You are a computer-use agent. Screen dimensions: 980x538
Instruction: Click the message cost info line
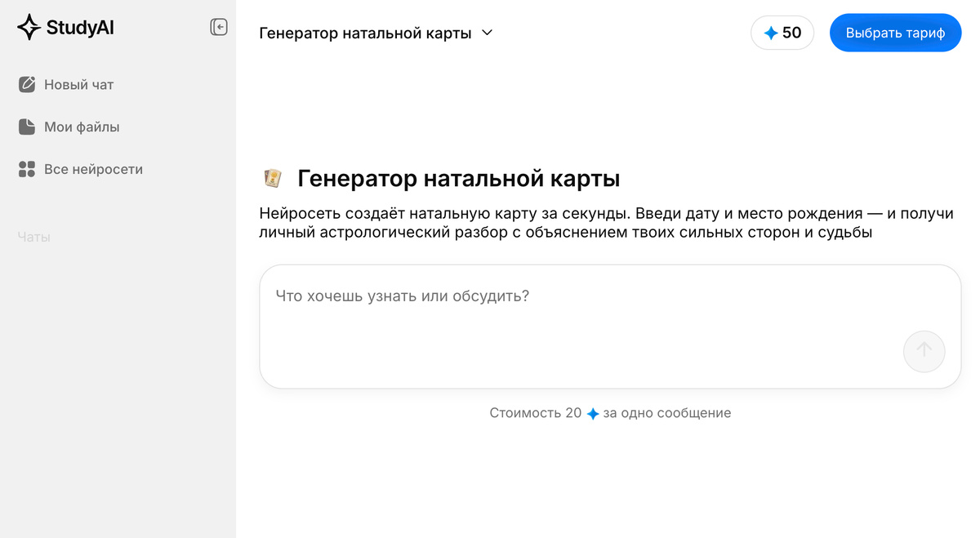click(609, 413)
